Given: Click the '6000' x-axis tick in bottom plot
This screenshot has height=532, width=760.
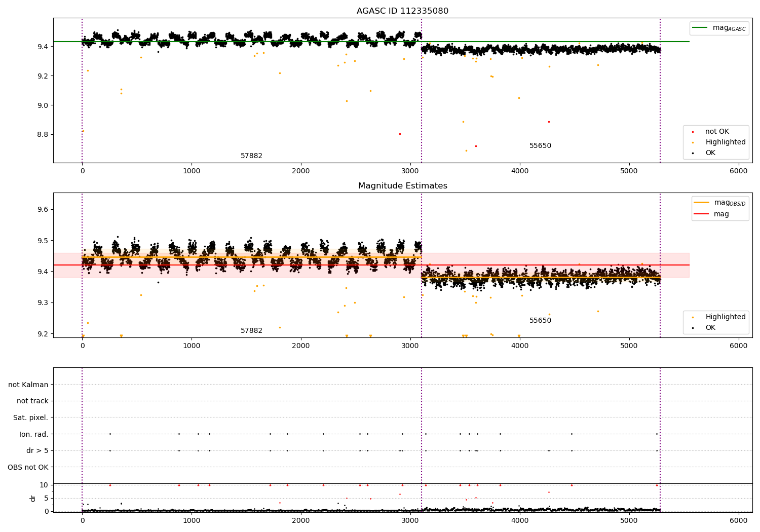Looking at the screenshot, I should (x=738, y=521).
